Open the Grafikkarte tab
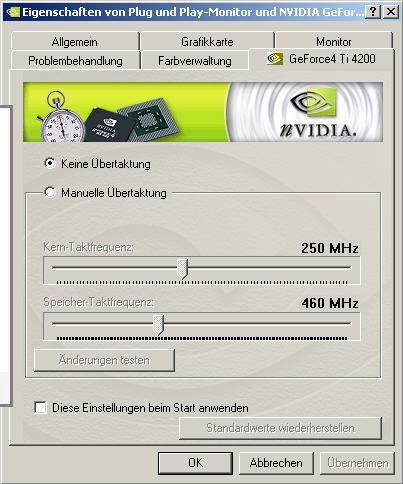This screenshot has height=484, width=403. tap(207, 42)
